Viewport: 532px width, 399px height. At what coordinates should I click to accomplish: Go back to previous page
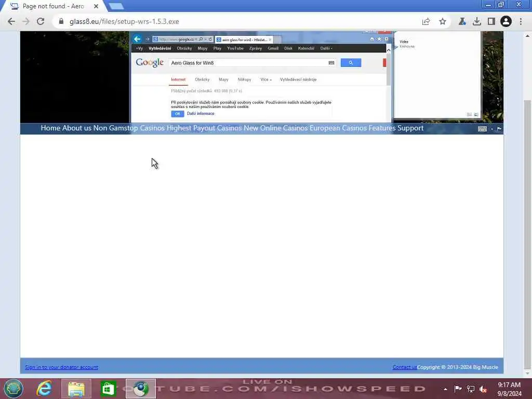click(x=11, y=21)
